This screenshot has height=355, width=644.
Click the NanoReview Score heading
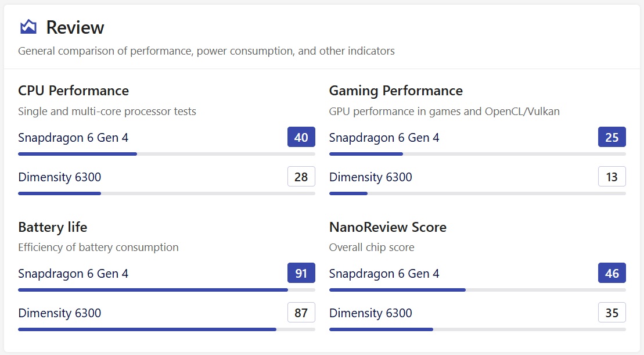[387, 227]
